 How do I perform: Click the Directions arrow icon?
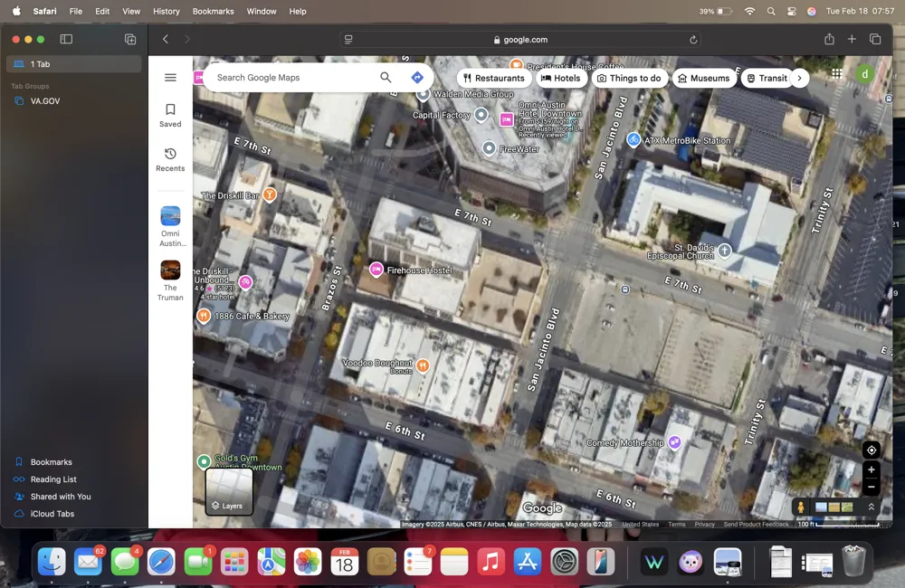coord(417,78)
